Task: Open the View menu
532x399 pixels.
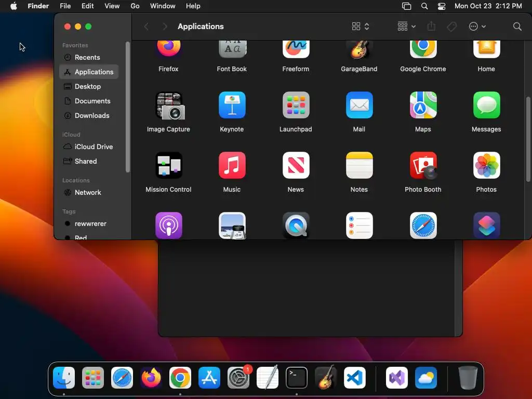Action: click(112, 6)
